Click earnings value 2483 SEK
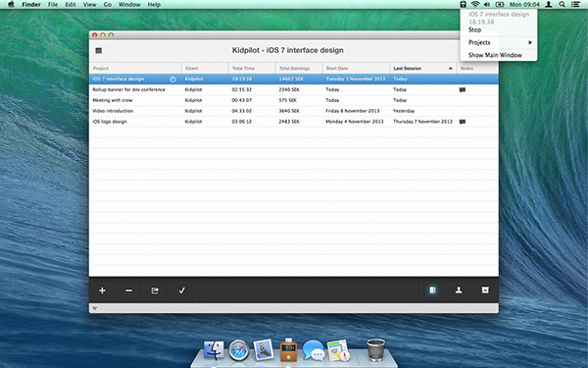The width and height of the screenshot is (588, 368). [289, 122]
